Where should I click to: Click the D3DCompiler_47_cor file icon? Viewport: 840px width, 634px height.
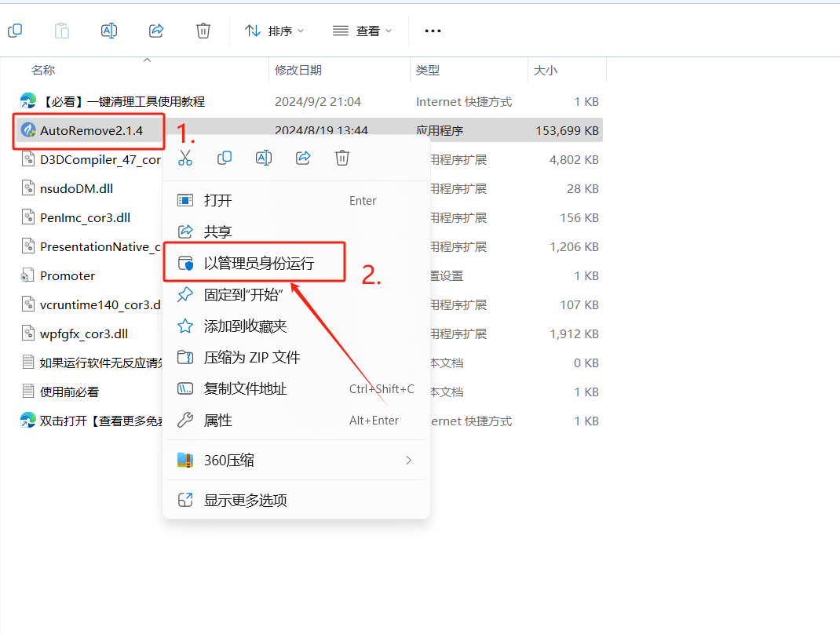27,159
